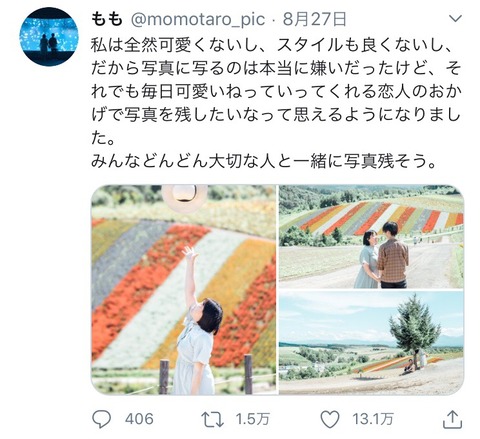Image resolution: width=480 pixels, height=439 pixels.
Task: Open the share upload arrow icon
Action: 452,419
